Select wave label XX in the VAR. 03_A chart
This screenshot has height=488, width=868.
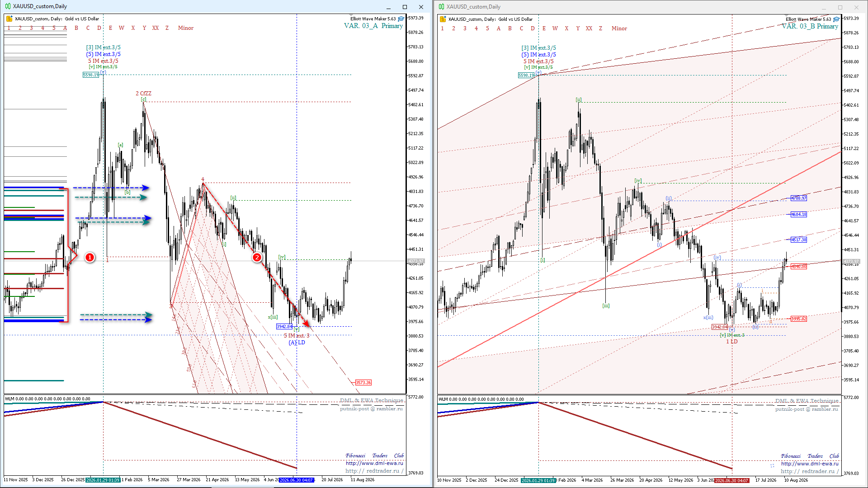click(156, 28)
